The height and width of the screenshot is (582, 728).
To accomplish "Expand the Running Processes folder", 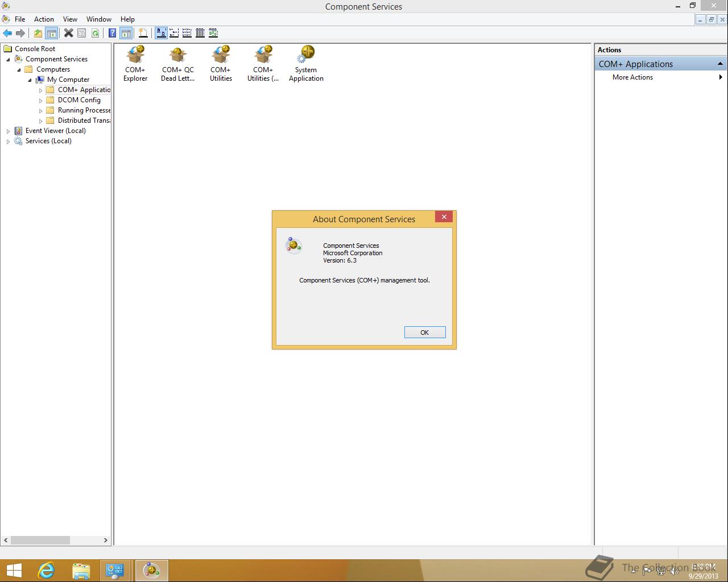I will (40, 110).
